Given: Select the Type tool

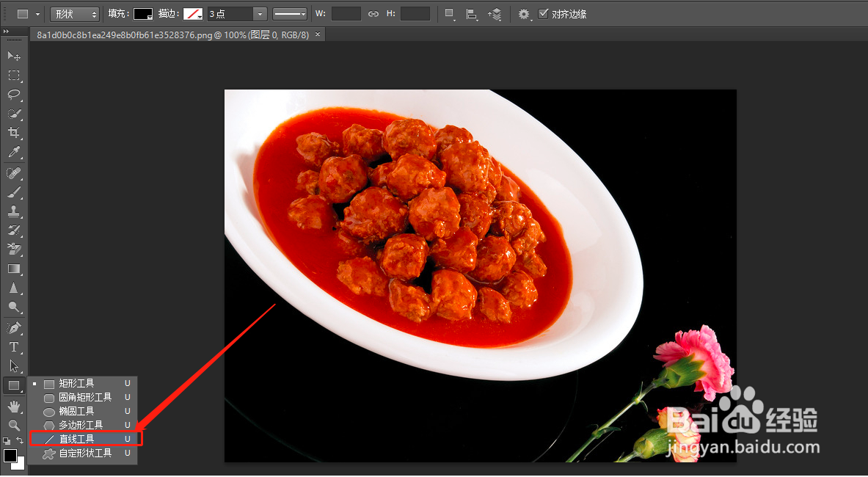Looking at the screenshot, I should click(x=14, y=347).
